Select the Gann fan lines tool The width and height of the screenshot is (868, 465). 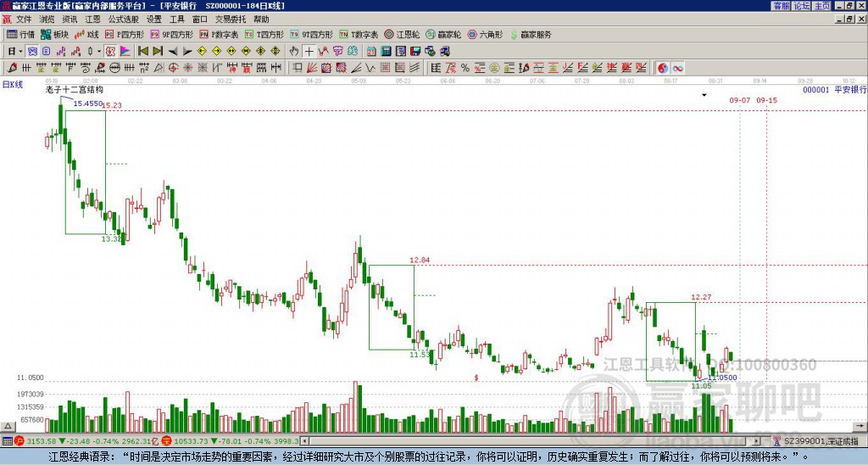[312, 68]
